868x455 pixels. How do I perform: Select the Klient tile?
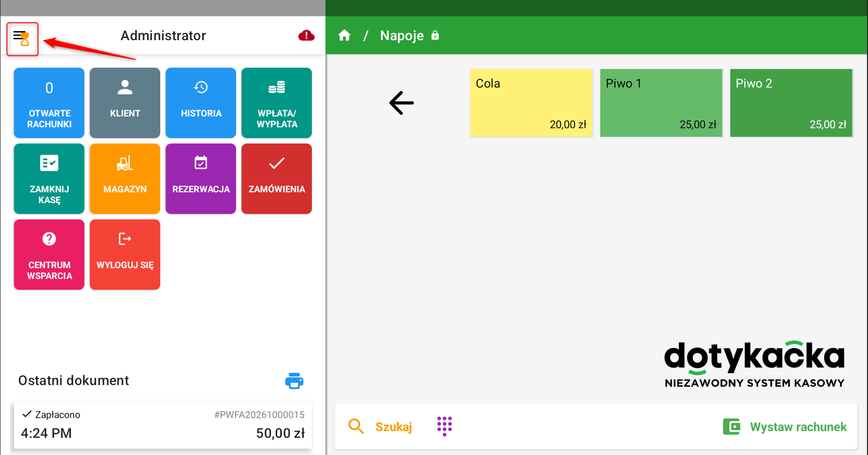125,103
